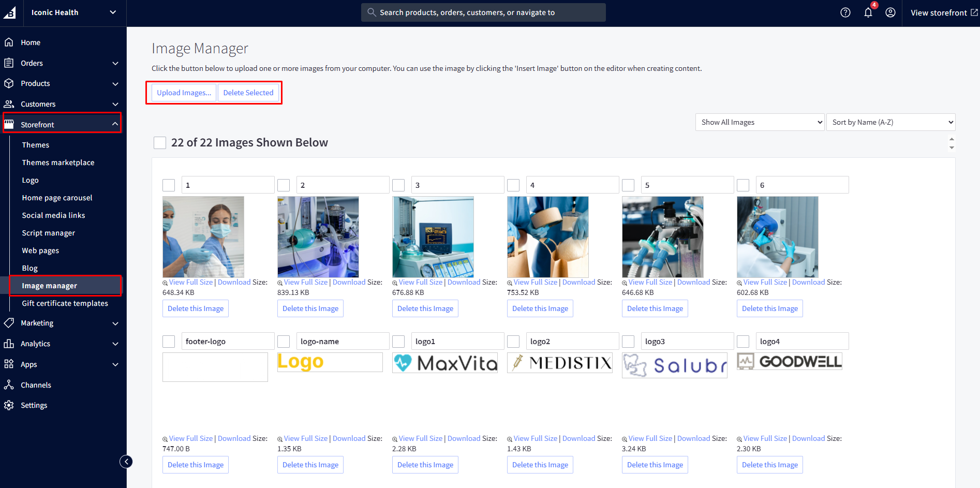Viewport: 980px width, 488px height.
Task: Open the user account profile icon
Action: click(x=890, y=12)
